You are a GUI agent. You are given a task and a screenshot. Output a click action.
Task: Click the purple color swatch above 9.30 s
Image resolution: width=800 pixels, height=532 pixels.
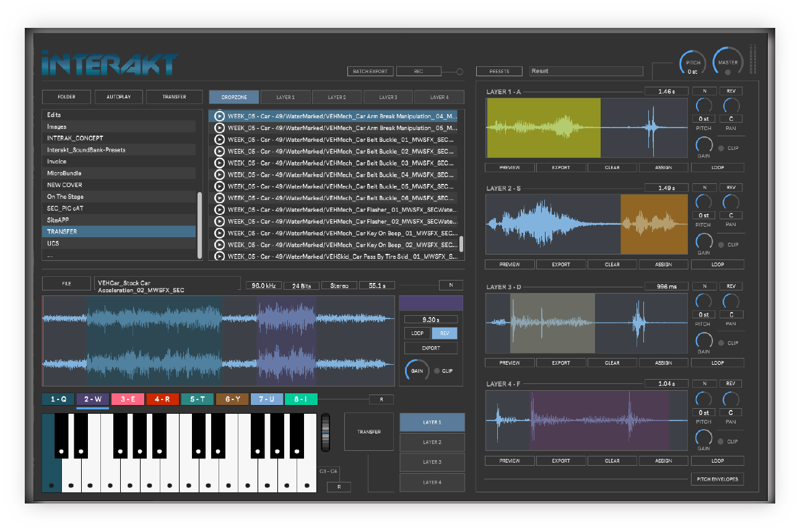pyautogui.click(x=431, y=303)
